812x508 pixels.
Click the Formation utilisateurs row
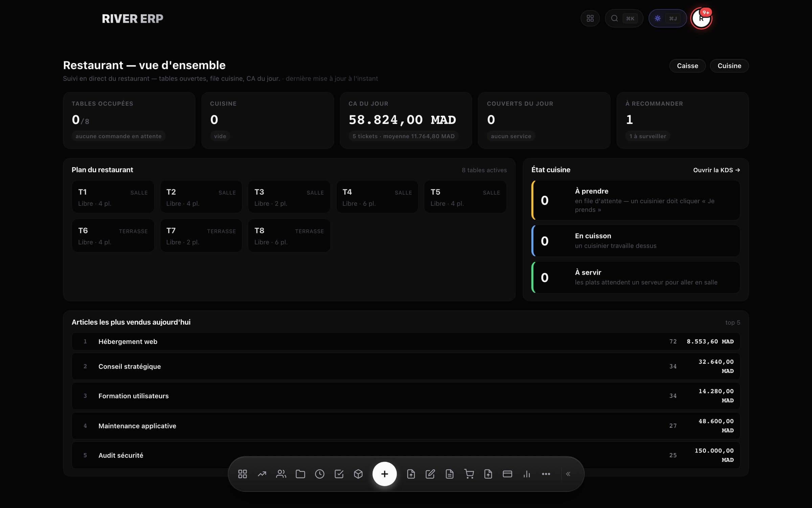point(406,396)
